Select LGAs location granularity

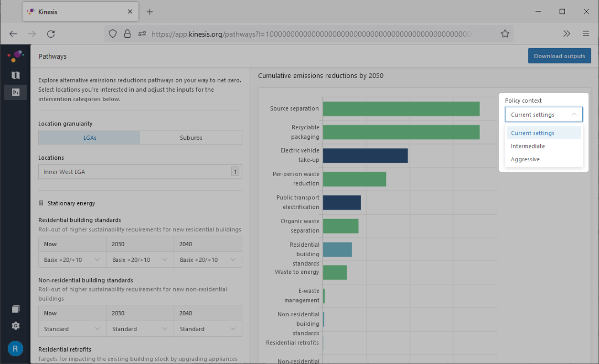point(90,138)
